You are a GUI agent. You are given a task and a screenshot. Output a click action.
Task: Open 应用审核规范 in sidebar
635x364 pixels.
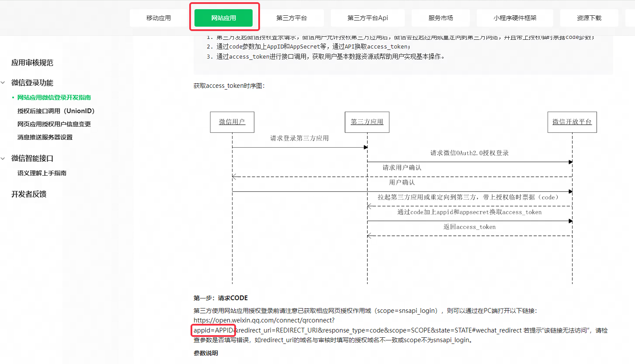click(32, 62)
